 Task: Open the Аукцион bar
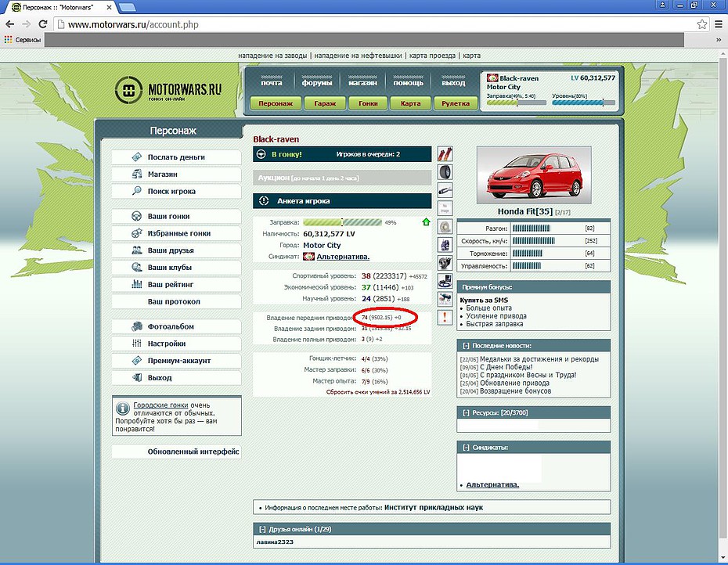[x=342, y=178]
